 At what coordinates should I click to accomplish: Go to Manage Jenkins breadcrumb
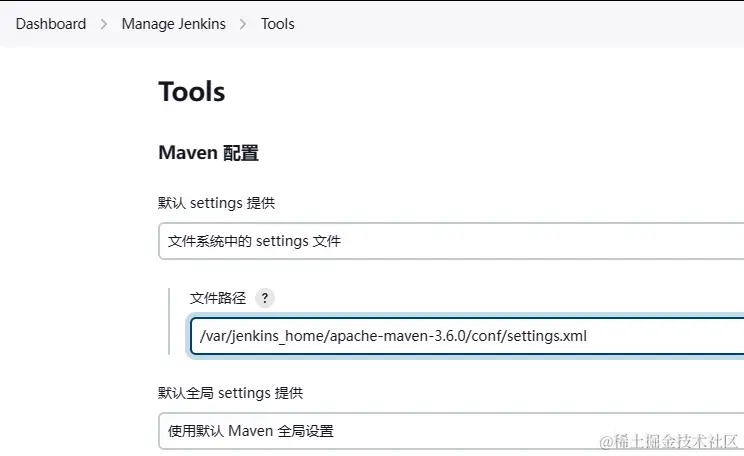(x=174, y=24)
